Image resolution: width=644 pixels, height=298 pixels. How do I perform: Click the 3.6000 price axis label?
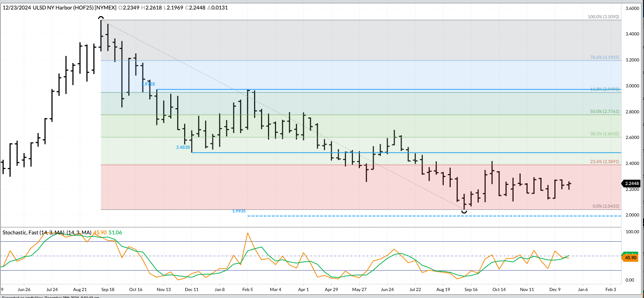click(632, 8)
